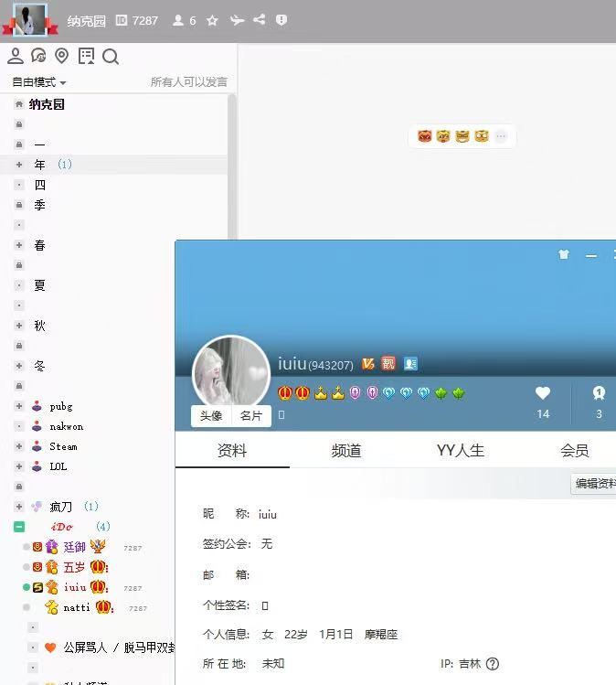Collapse the iDo channel
Screen dimensions: 616x685
(19, 527)
